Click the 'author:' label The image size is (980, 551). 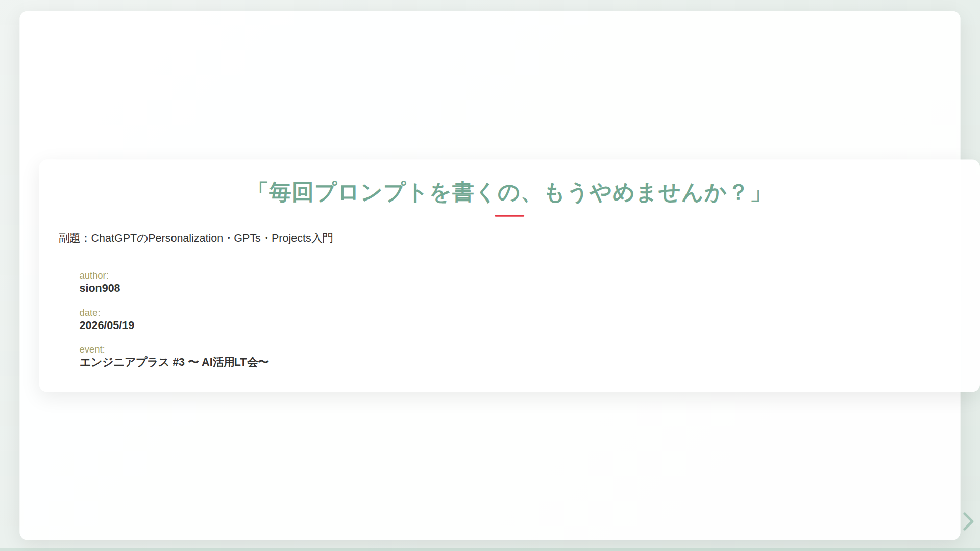click(x=94, y=275)
